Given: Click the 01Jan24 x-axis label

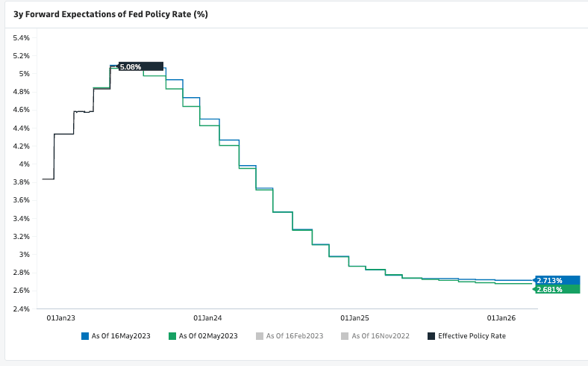Looking at the screenshot, I should click(x=207, y=317).
